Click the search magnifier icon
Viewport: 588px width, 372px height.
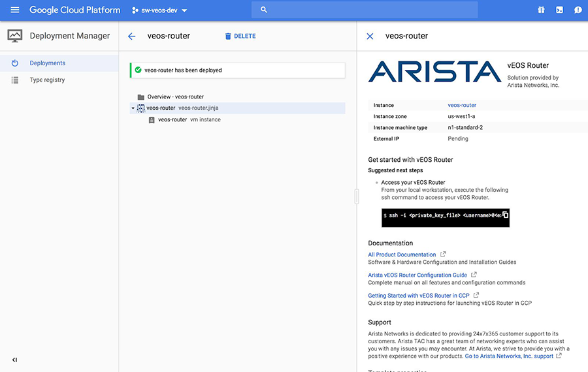264,10
